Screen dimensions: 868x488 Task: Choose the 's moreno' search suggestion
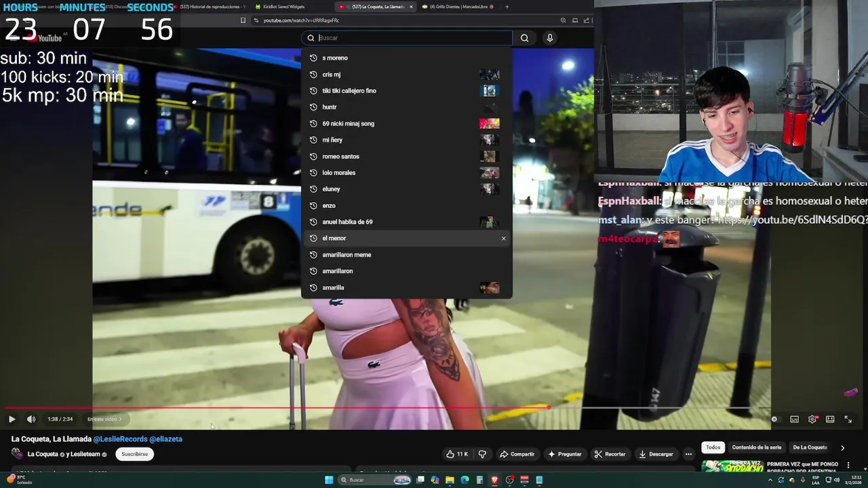[407, 58]
